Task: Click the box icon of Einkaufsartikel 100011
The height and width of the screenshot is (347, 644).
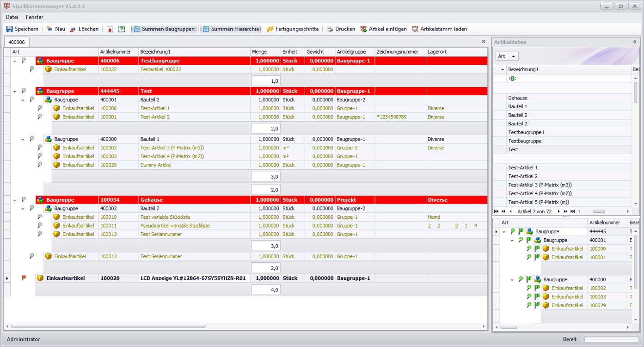Action: (56, 226)
